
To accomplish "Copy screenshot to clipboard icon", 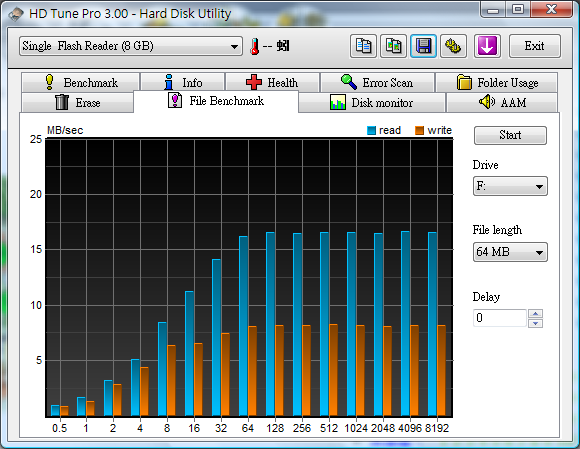I will (393, 46).
